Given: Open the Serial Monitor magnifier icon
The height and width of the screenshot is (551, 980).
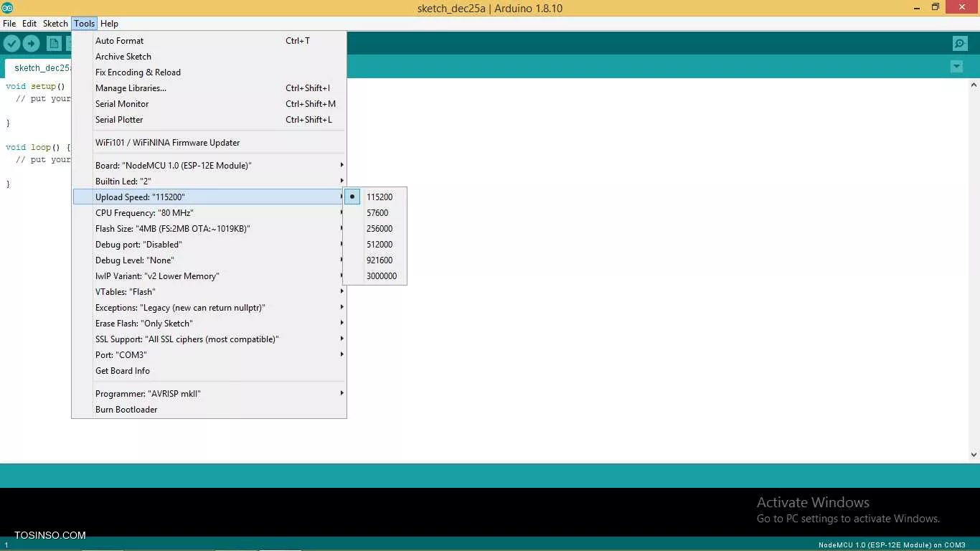Looking at the screenshot, I should [960, 44].
